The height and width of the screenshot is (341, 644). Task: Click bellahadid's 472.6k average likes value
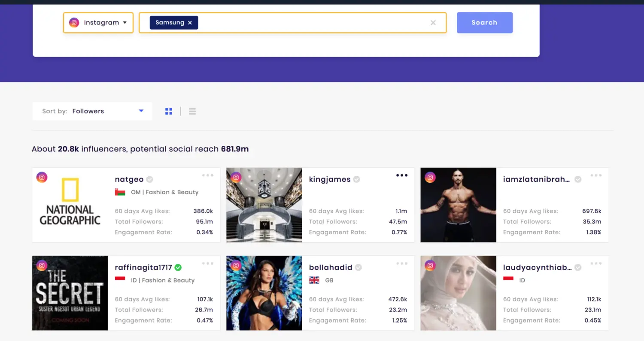pos(398,299)
